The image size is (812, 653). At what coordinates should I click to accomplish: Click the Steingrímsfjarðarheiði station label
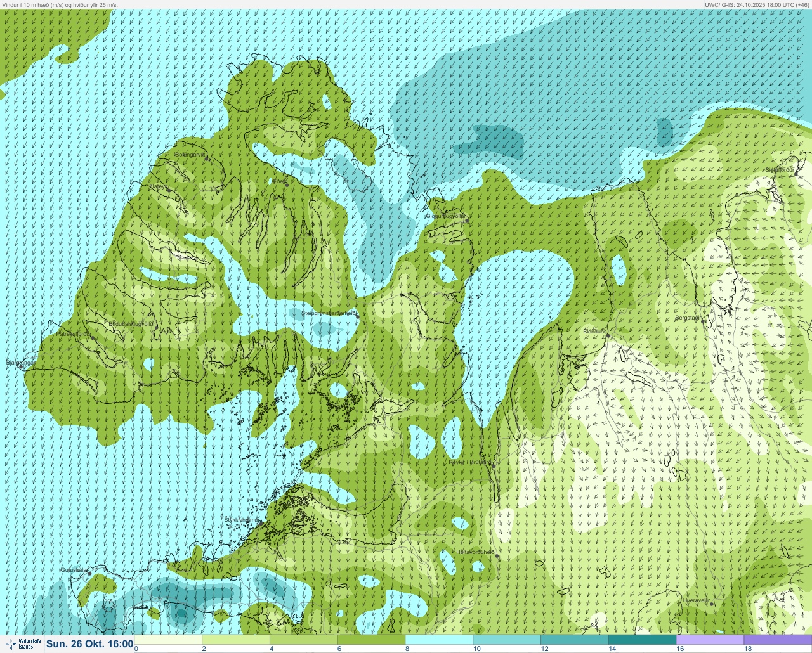point(329,313)
